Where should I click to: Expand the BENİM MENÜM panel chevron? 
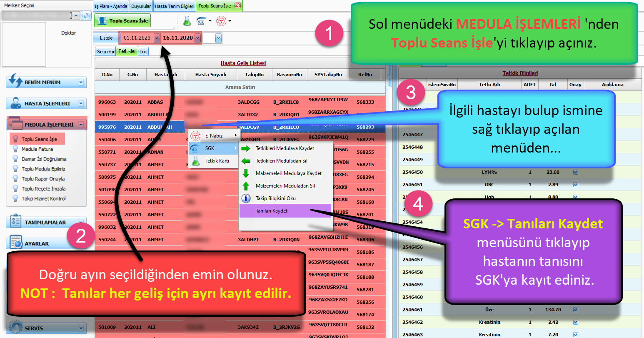pos(81,83)
